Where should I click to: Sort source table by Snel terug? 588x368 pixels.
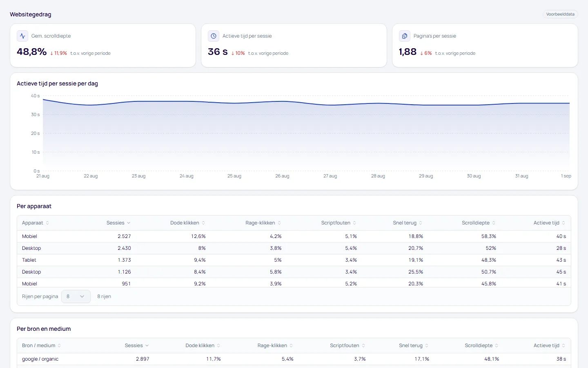[x=414, y=346]
